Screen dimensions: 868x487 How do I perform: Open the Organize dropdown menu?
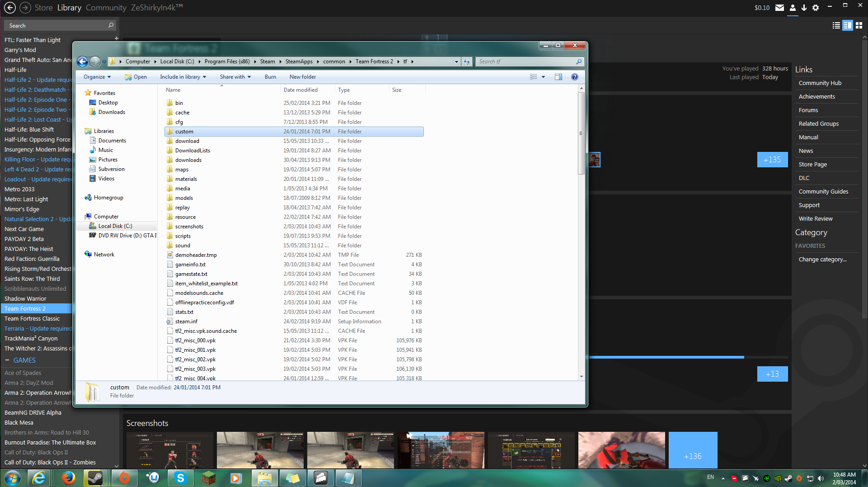coord(97,77)
